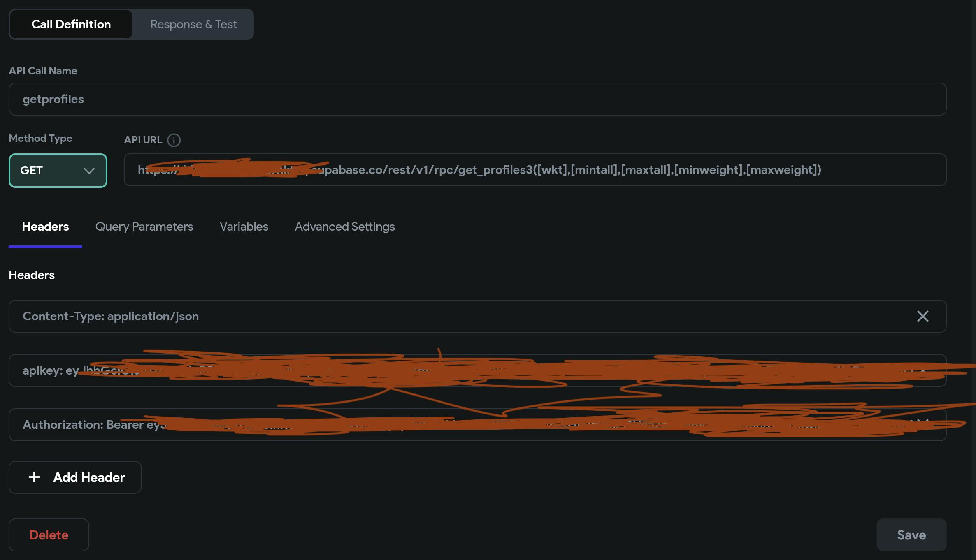
Task: Focus the API Call Name field getprofiles
Action: 477,99
